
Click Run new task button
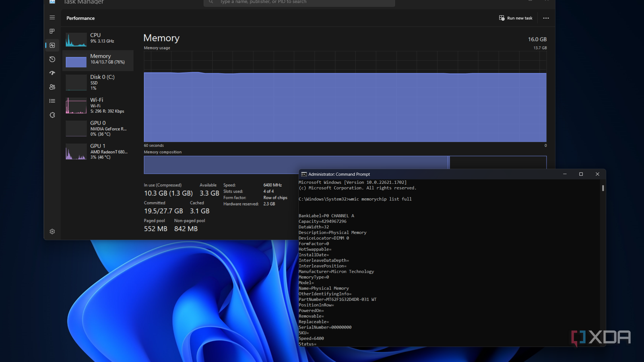pos(516,18)
